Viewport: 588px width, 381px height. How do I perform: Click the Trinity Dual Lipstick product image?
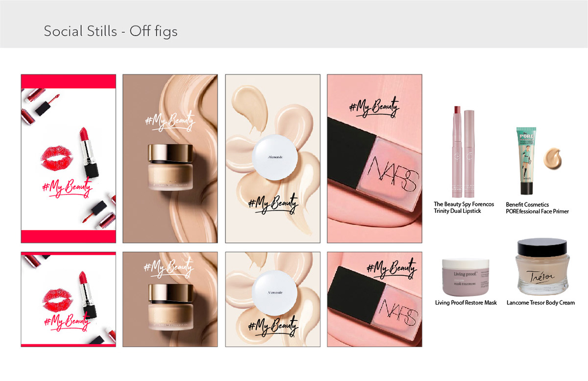464,151
